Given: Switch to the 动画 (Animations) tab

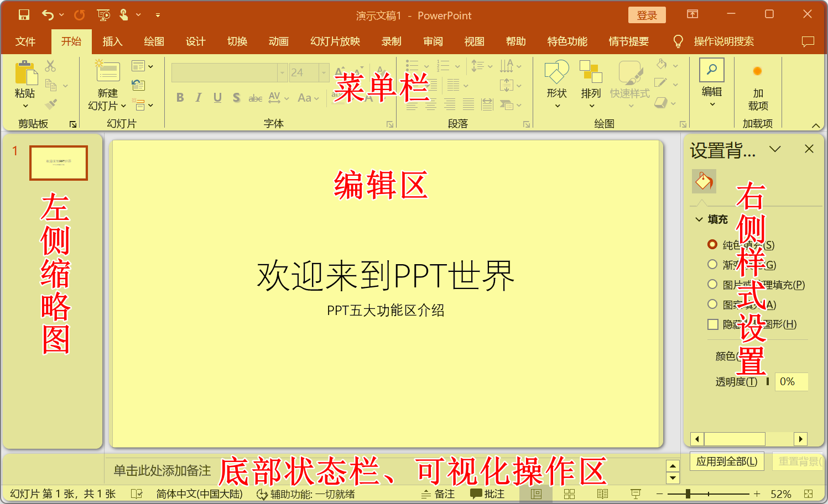Looking at the screenshot, I should tap(279, 41).
